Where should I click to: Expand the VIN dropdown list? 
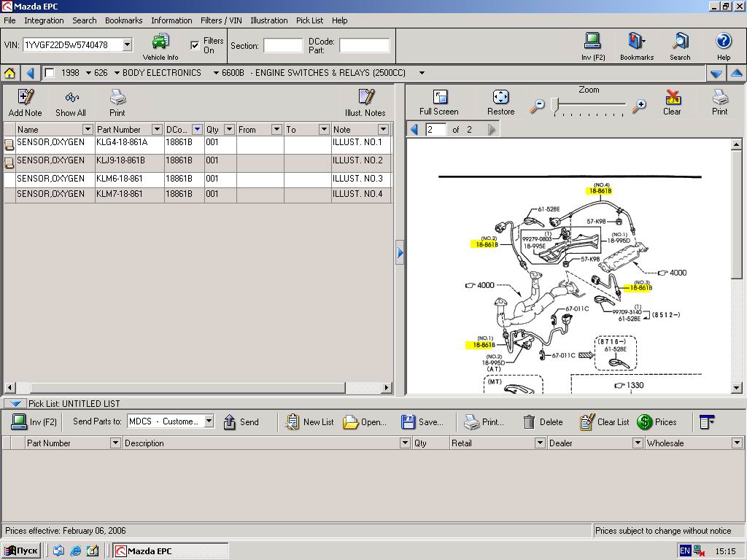[x=127, y=45]
